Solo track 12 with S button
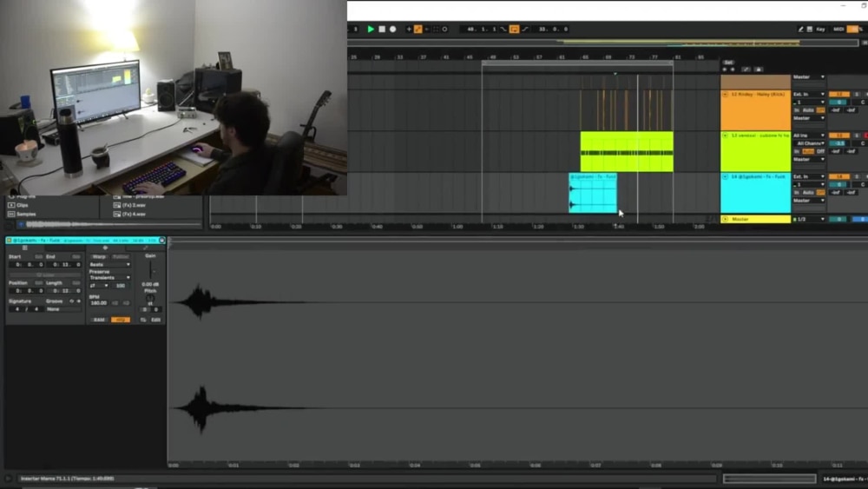This screenshot has width=868, height=489. coord(857,95)
